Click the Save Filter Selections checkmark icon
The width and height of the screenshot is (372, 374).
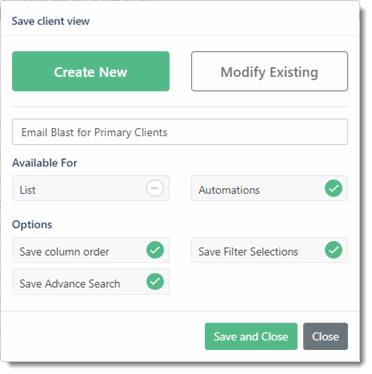(x=333, y=250)
